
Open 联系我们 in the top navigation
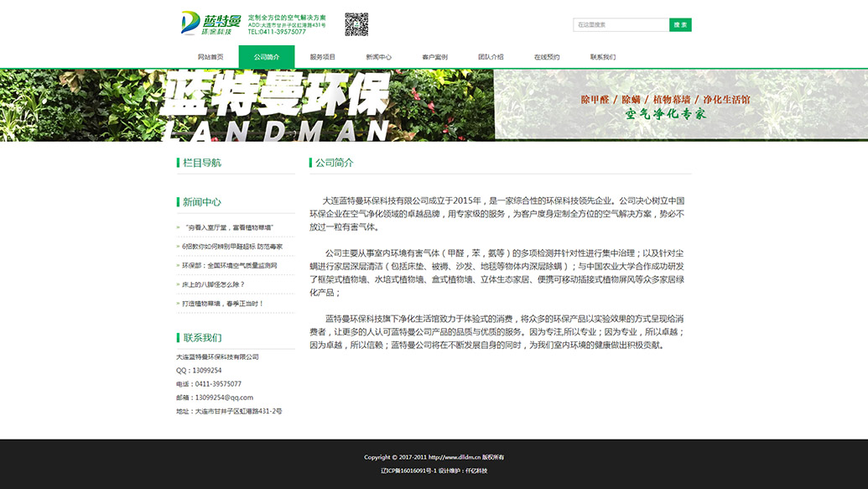pyautogui.click(x=602, y=57)
